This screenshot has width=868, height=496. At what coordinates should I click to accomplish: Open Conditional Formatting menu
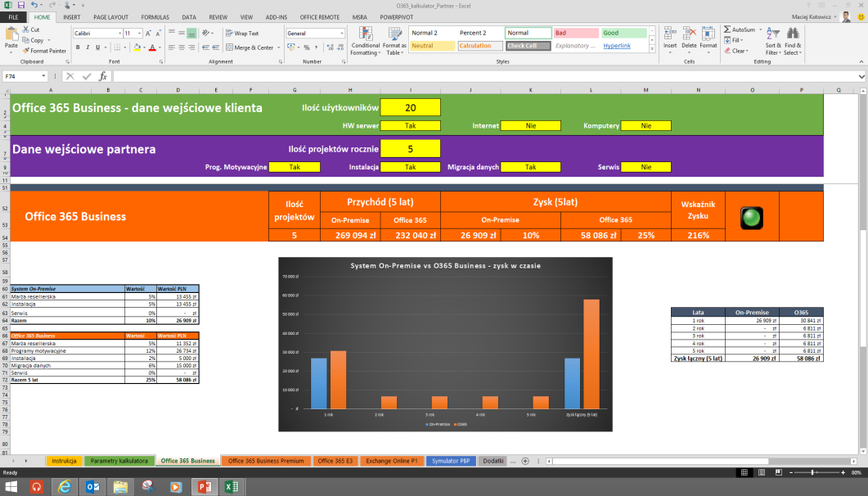click(366, 41)
